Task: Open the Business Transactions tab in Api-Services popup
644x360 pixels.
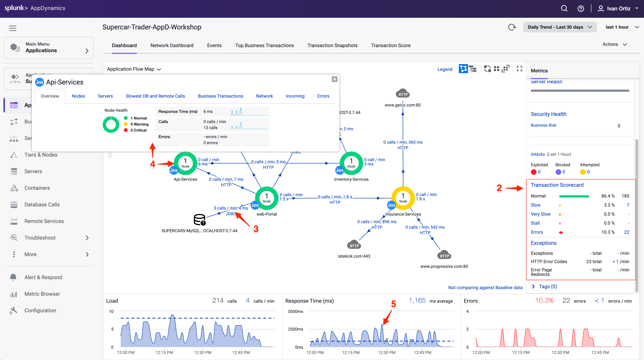Action: click(x=220, y=96)
